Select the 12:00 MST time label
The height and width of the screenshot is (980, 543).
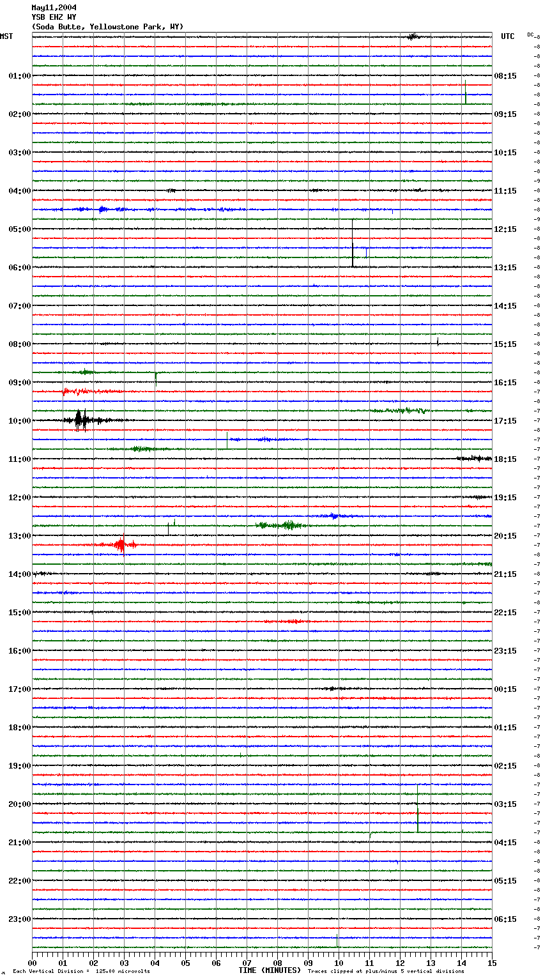[20, 498]
